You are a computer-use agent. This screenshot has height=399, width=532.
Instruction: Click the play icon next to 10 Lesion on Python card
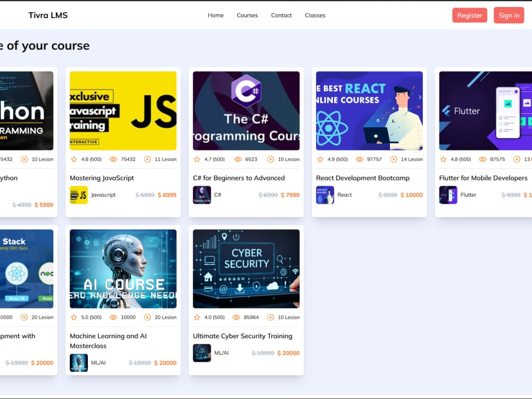click(x=24, y=159)
